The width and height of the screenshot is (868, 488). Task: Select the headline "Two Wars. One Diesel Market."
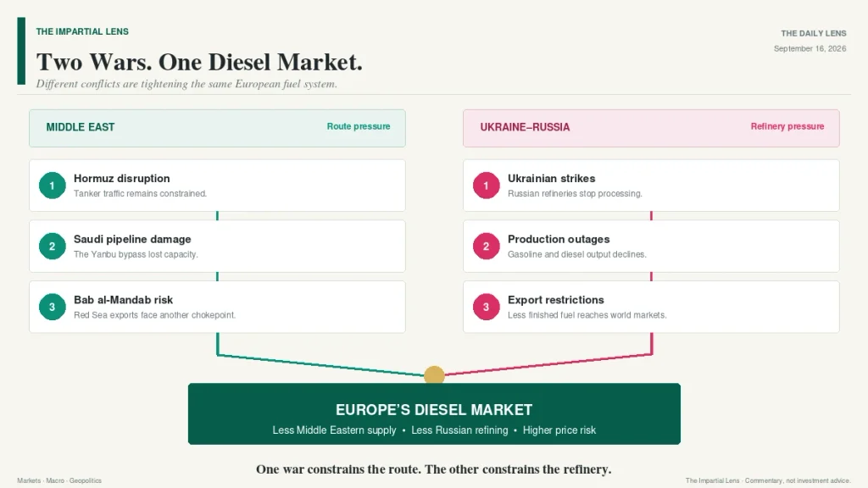click(x=199, y=62)
